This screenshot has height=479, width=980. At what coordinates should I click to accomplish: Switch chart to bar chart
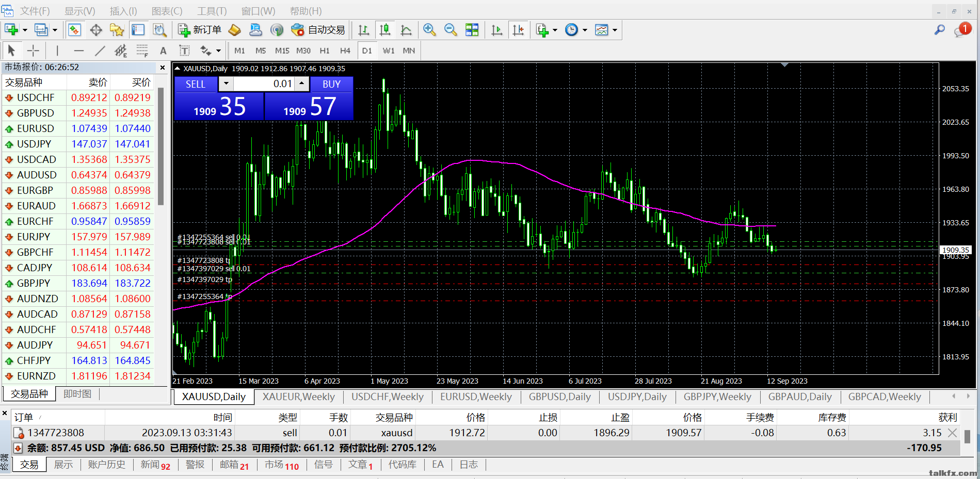[364, 30]
